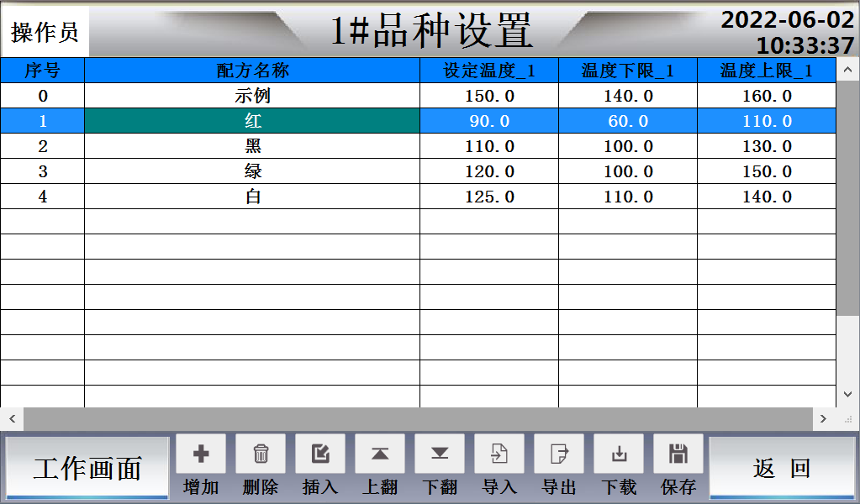Click the 保存 (save) floppy disk icon
The image size is (860, 504).
[678, 454]
